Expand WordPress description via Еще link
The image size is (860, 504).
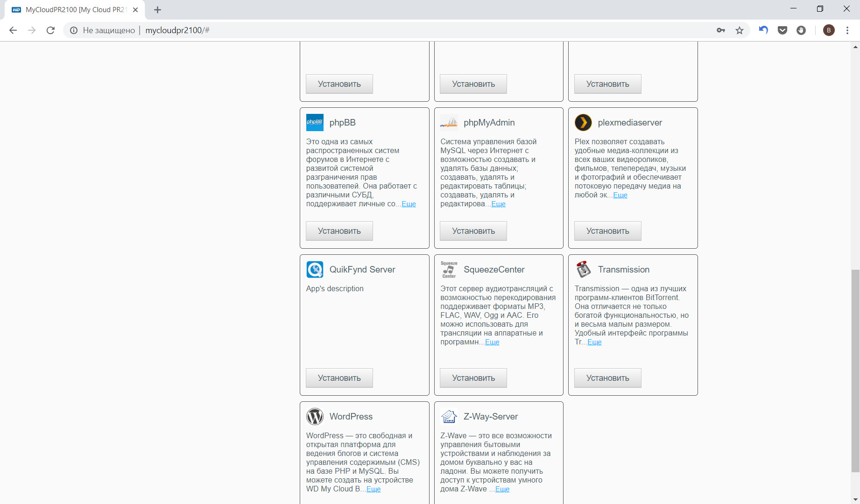pyautogui.click(x=374, y=489)
